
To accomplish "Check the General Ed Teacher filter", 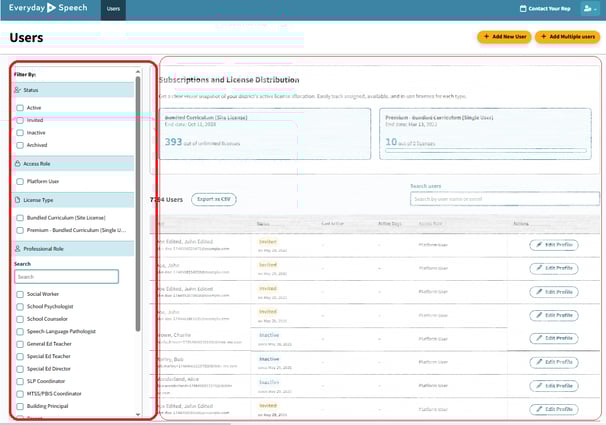I will (x=20, y=344).
